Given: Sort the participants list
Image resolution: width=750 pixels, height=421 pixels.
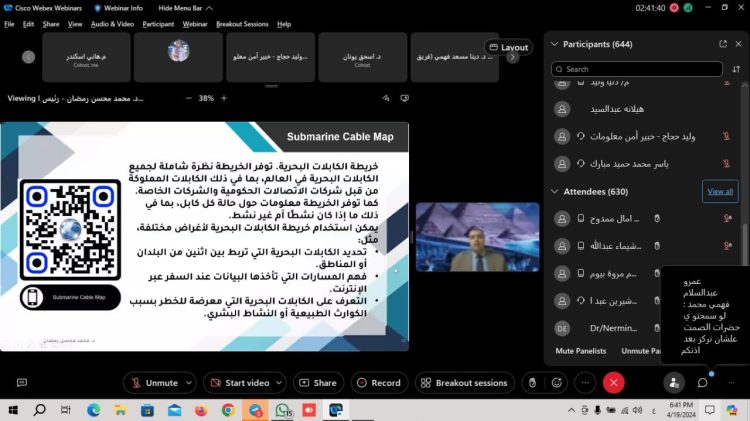Looking at the screenshot, I should pyautogui.click(x=736, y=69).
